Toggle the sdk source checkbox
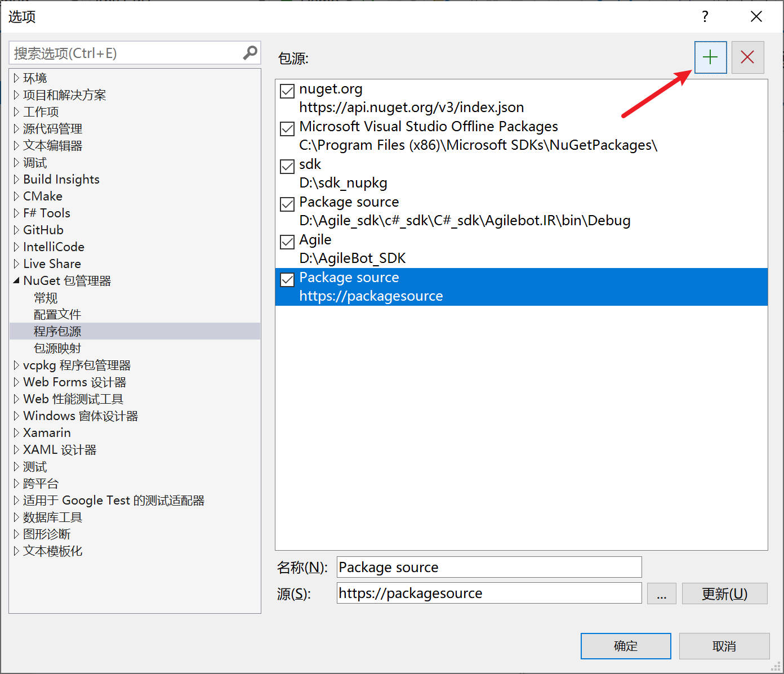Screen dimensions: 784x674 click(x=287, y=166)
